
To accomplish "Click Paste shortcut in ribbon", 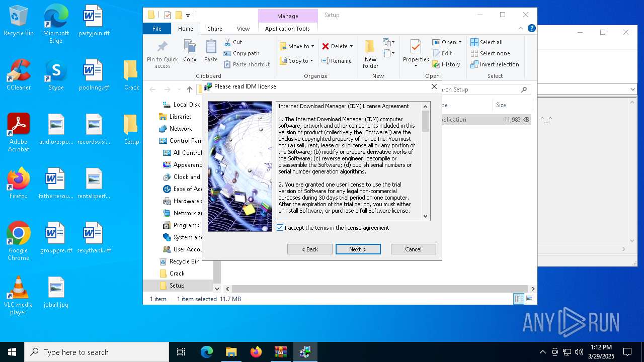I will (x=247, y=64).
